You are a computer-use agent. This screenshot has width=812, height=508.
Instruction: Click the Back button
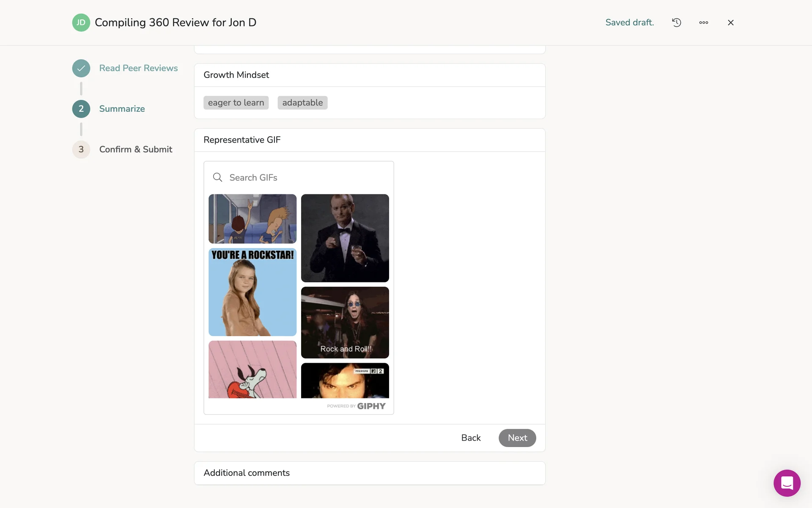pos(471,438)
